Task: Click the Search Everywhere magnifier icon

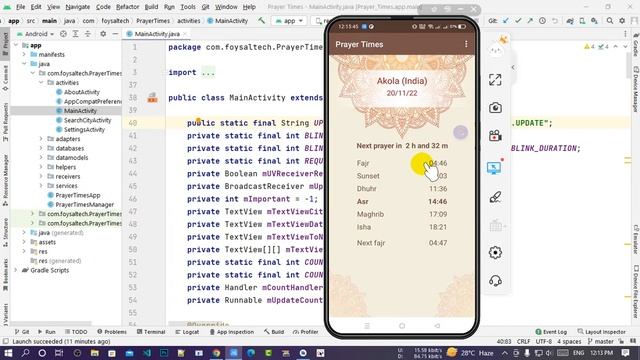Action: (610, 21)
